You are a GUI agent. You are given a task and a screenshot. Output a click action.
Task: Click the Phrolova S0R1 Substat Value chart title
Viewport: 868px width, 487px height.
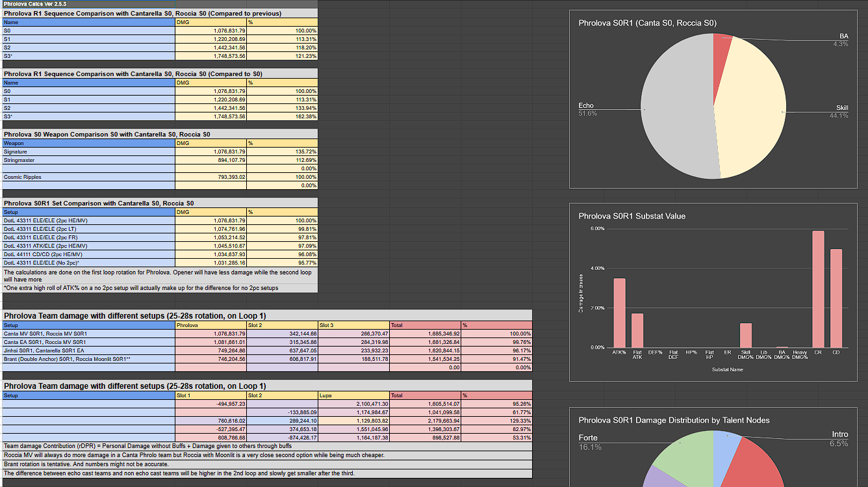(632, 216)
